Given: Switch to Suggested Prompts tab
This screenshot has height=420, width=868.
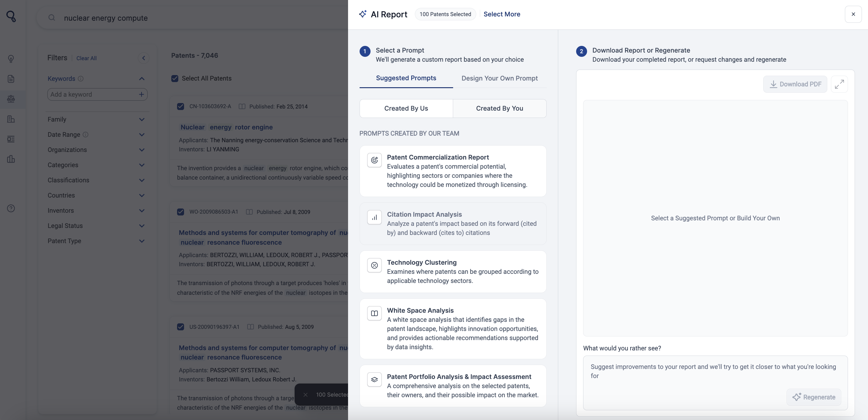Looking at the screenshot, I should point(406,78).
